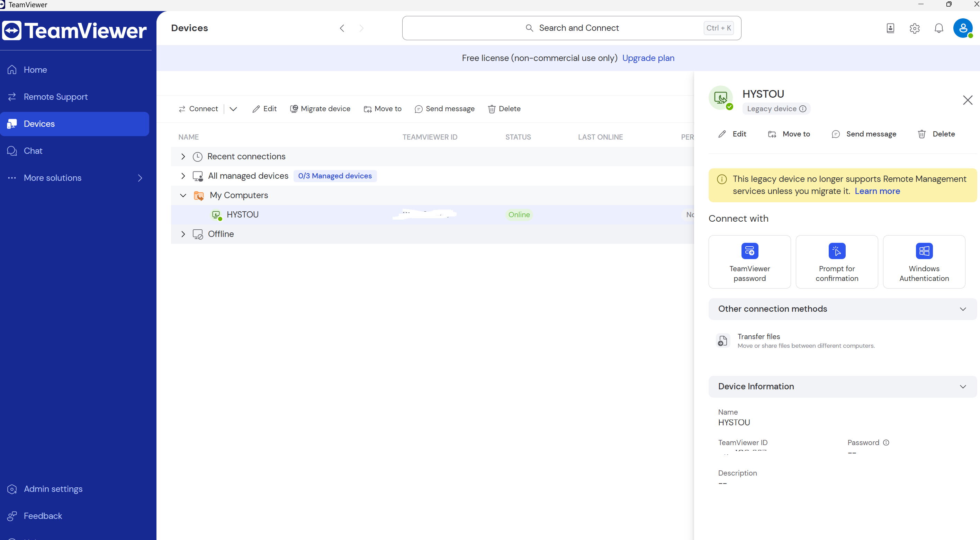Image resolution: width=980 pixels, height=540 pixels.
Task: Click Send message in HYSTOU panel
Action: (x=864, y=134)
